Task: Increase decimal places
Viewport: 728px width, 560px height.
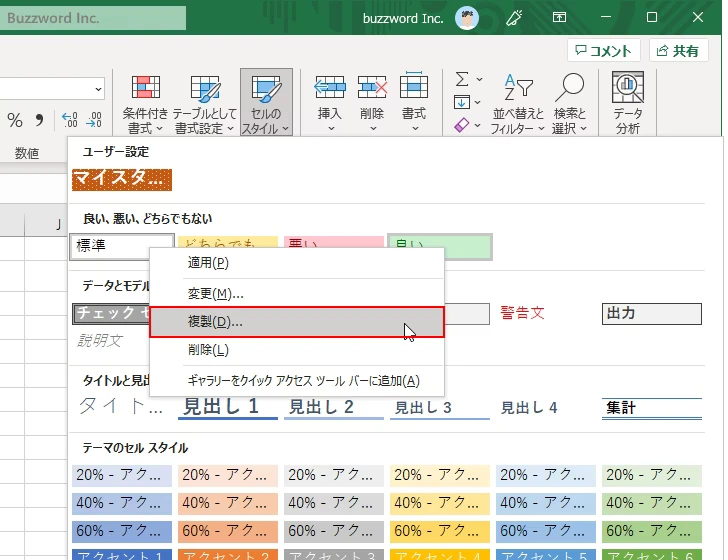Action: point(70,120)
